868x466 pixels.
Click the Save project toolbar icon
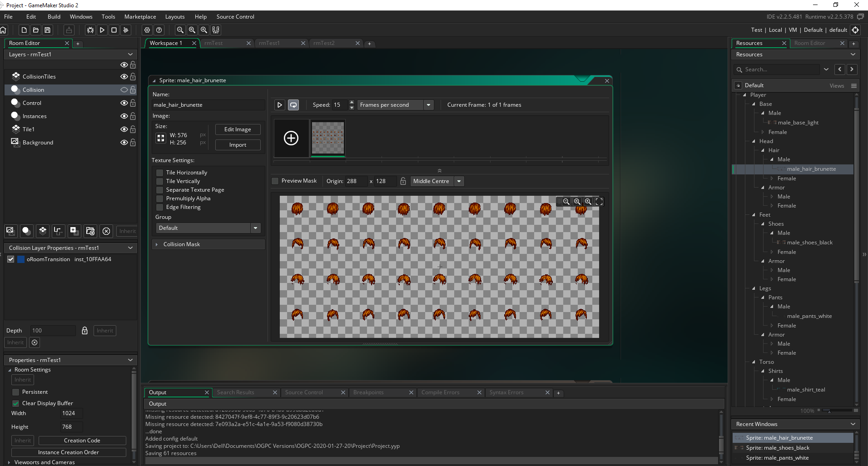click(x=47, y=30)
